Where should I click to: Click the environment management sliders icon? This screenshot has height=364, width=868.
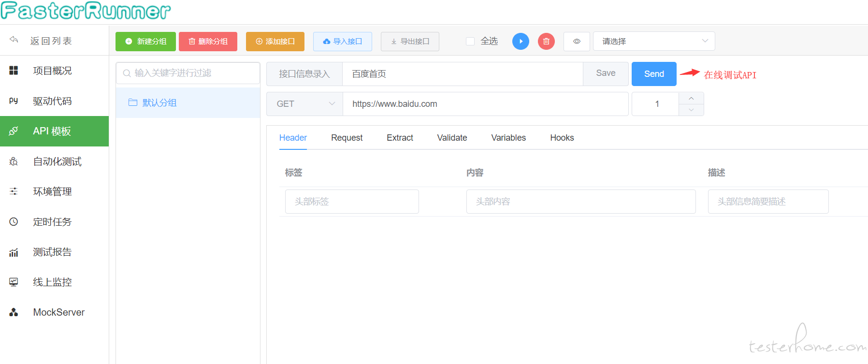[x=14, y=191]
